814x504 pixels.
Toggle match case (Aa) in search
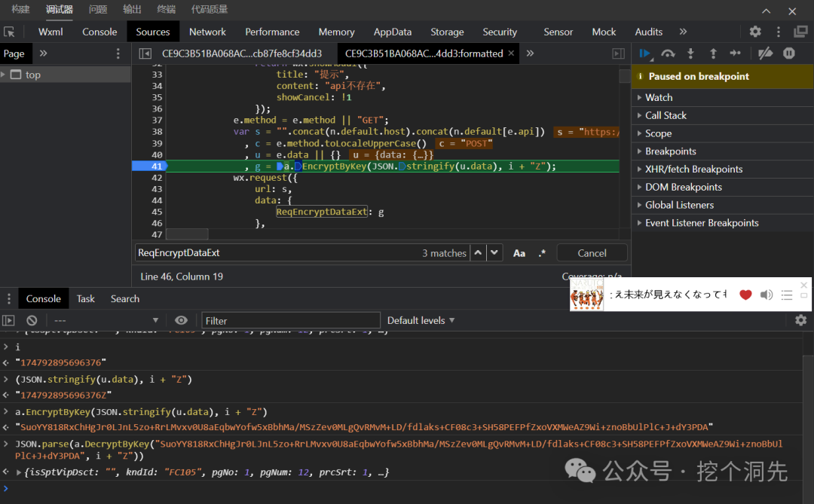(x=519, y=253)
